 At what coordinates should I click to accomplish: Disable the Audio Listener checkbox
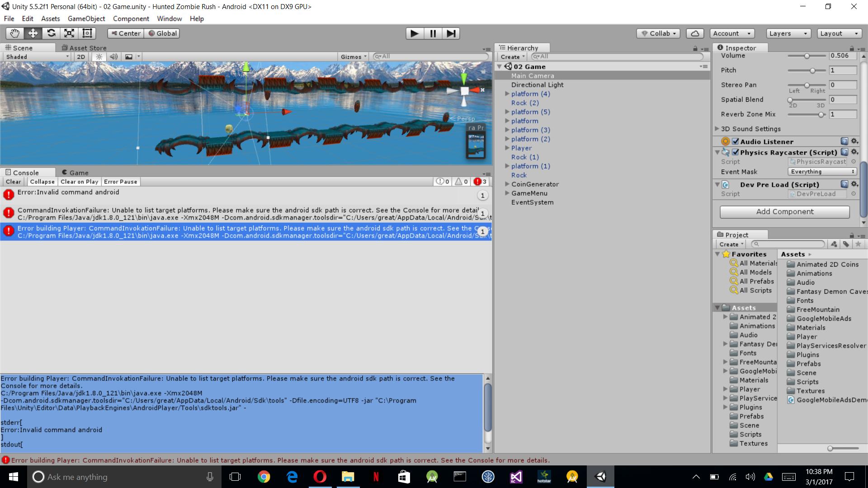736,141
